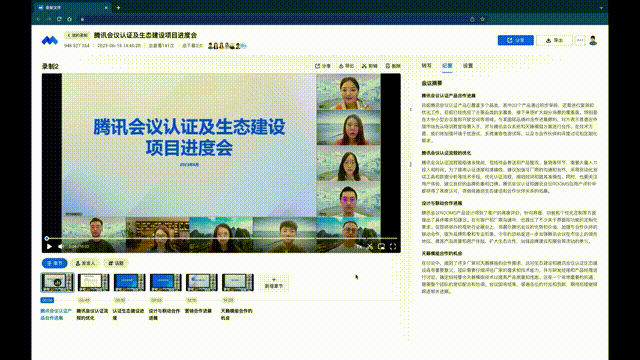Screen dimensions: 640x360
Task: Click summary heading 腾讯会议认证产品合作进展
Action: point(449,96)
